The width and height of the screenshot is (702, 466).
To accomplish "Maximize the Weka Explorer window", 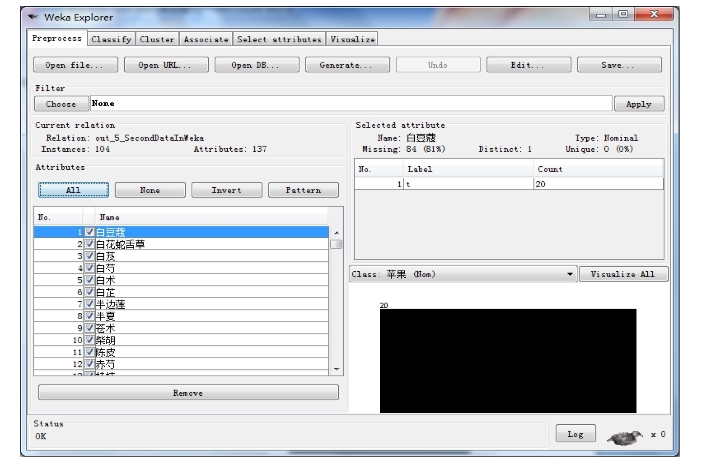I will pos(623,14).
